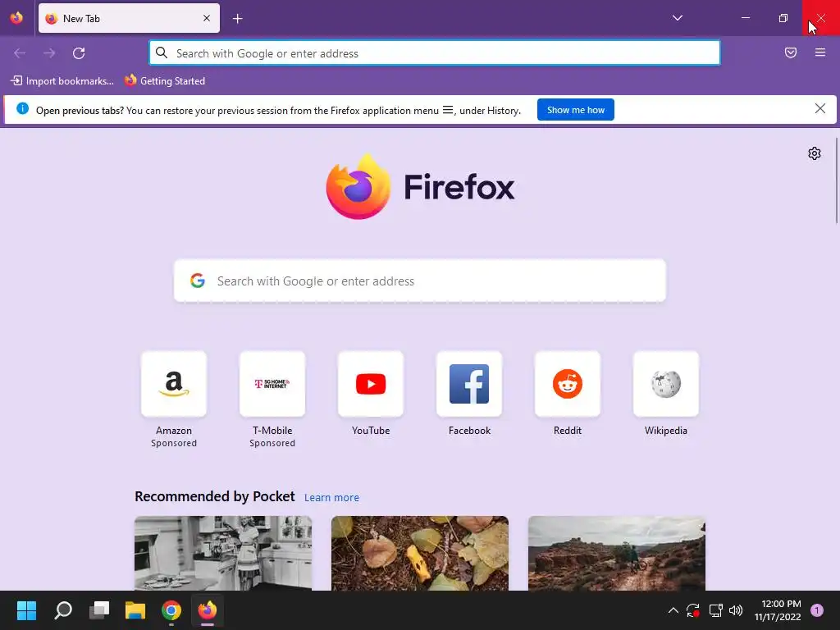Open YouTube shortcut tile
Image resolution: width=840 pixels, height=630 pixels.
[x=371, y=384]
